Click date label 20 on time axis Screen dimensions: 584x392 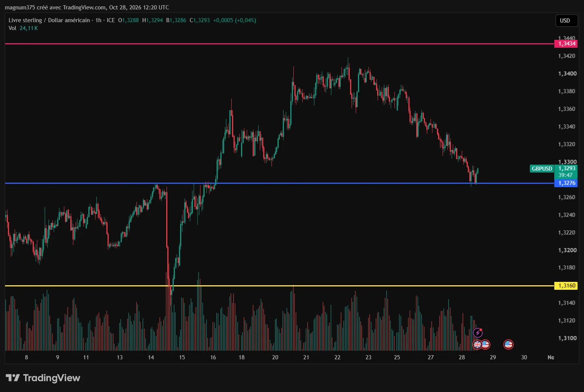(x=275, y=357)
